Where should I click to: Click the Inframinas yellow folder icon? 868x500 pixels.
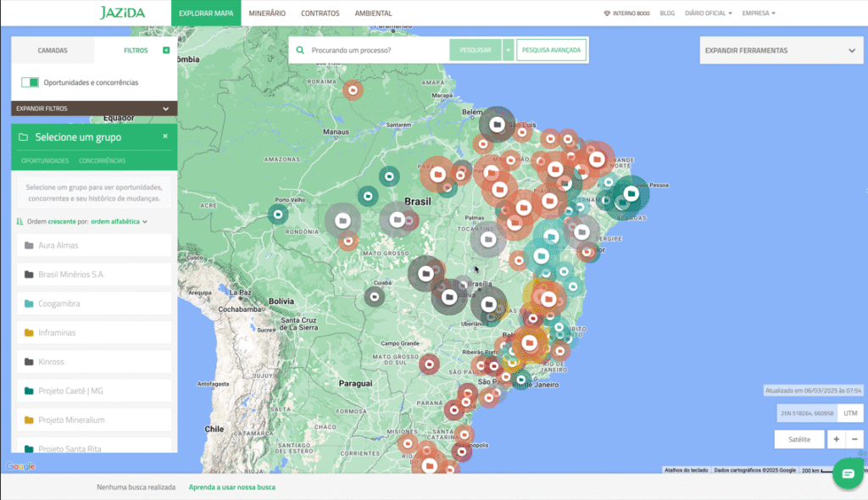click(29, 333)
